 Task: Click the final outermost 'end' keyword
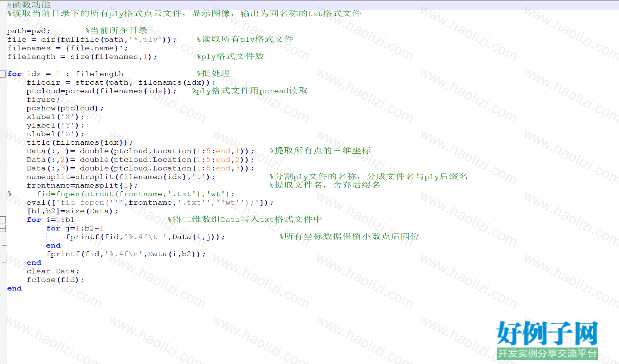pyautogui.click(x=15, y=288)
